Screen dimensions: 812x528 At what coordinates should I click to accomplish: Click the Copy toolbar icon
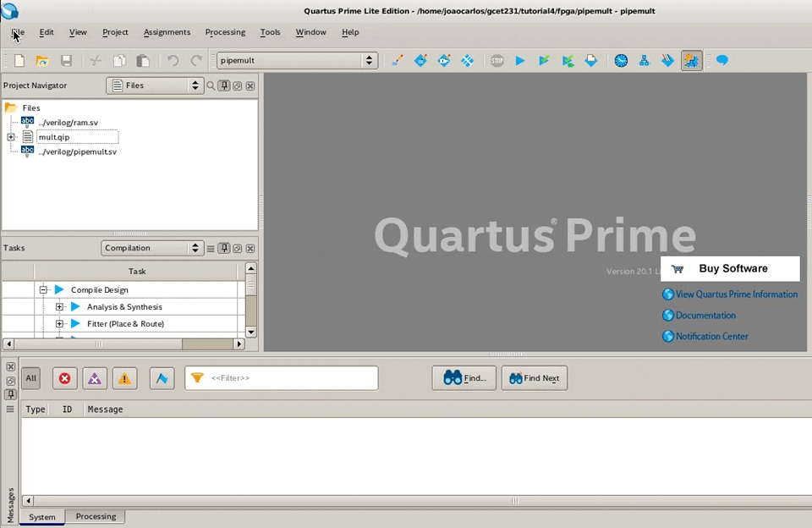point(119,61)
